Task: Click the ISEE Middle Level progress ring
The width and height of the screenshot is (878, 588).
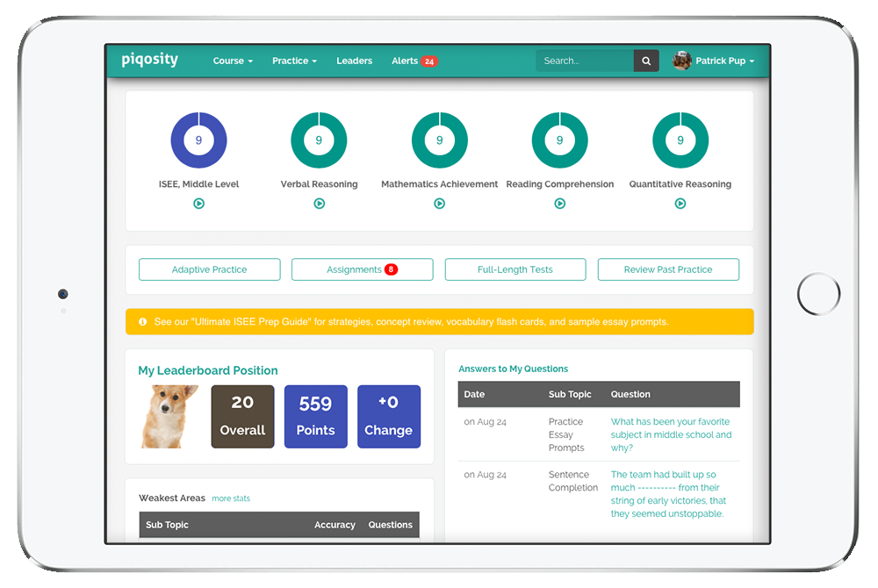Action: 198,140
